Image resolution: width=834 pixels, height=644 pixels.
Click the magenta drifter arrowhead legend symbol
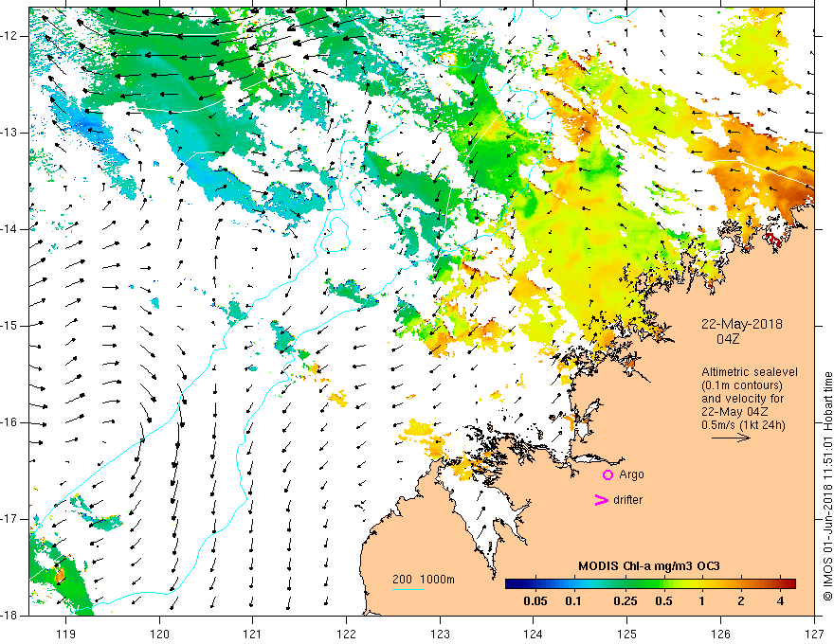(x=602, y=500)
